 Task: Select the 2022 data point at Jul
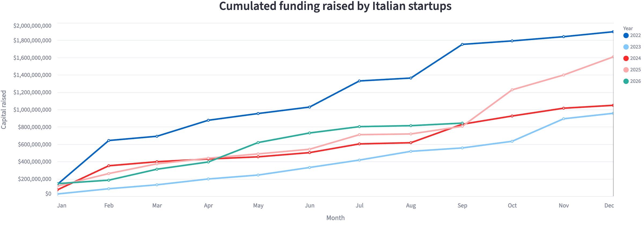pos(359,81)
